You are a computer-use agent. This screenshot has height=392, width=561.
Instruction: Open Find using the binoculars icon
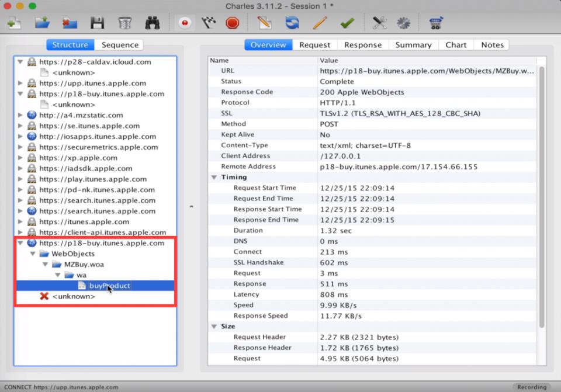pyautogui.click(x=153, y=23)
